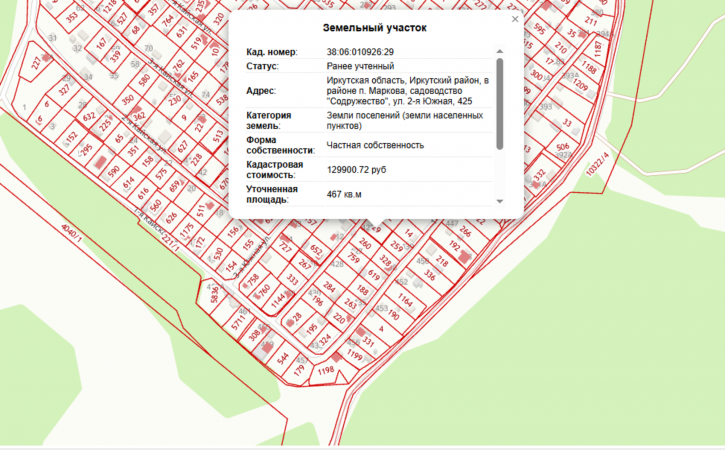Close the Земельный участок popup
Viewport: 725px width, 450px height.
tap(515, 19)
